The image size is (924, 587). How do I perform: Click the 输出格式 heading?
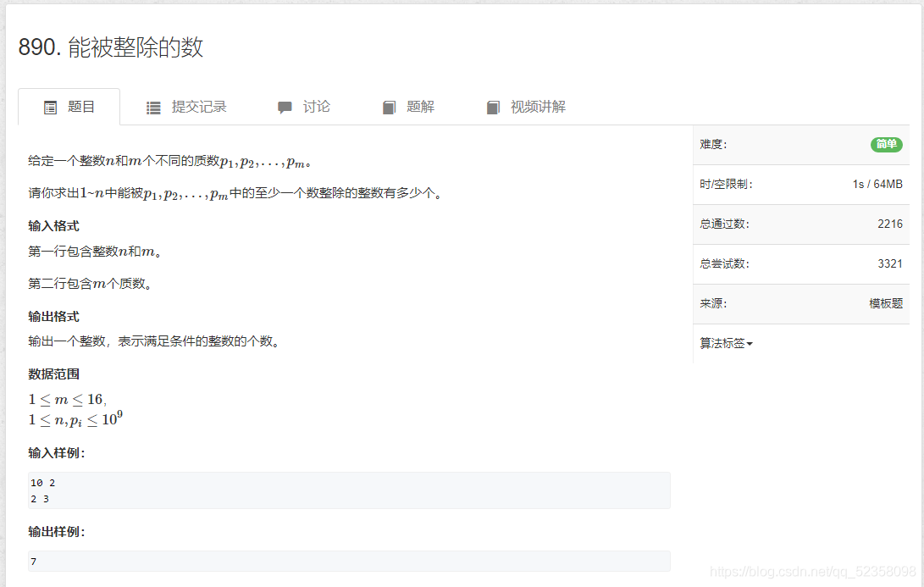53,317
